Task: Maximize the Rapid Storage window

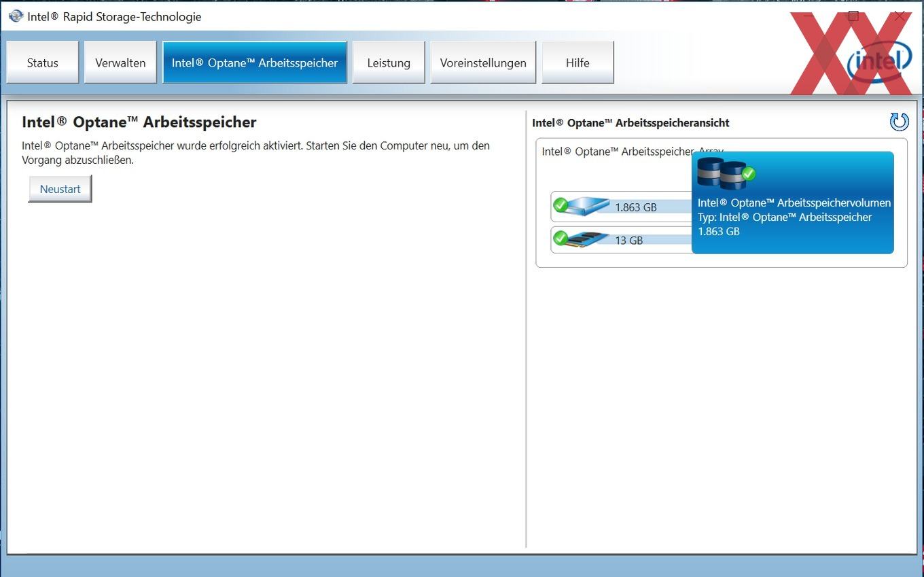Action: tap(853, 16)
